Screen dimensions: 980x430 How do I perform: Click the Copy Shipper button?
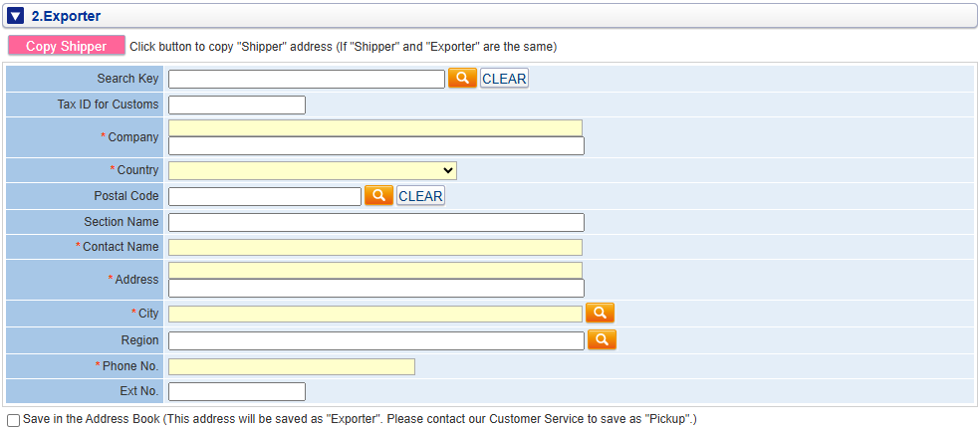[x=67, y=46]
